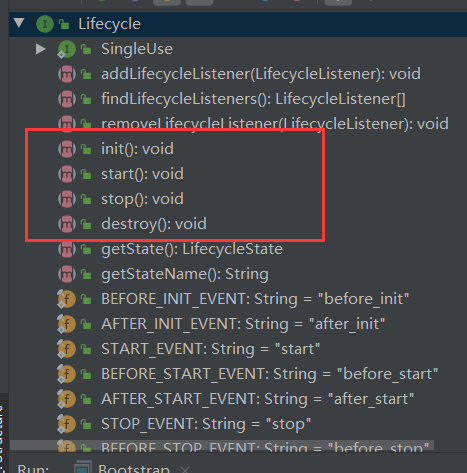
Task: Click the method icon beside destroy()
Action: [67, 224]
